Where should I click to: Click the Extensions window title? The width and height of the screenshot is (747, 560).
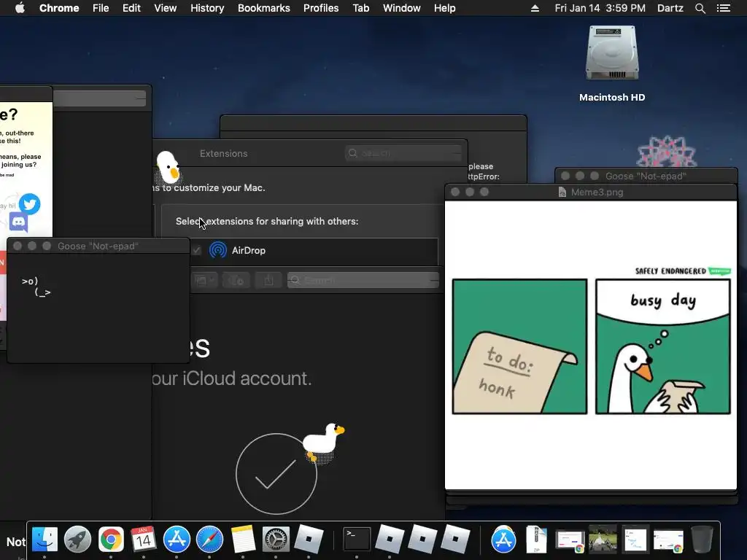point(223,153)
